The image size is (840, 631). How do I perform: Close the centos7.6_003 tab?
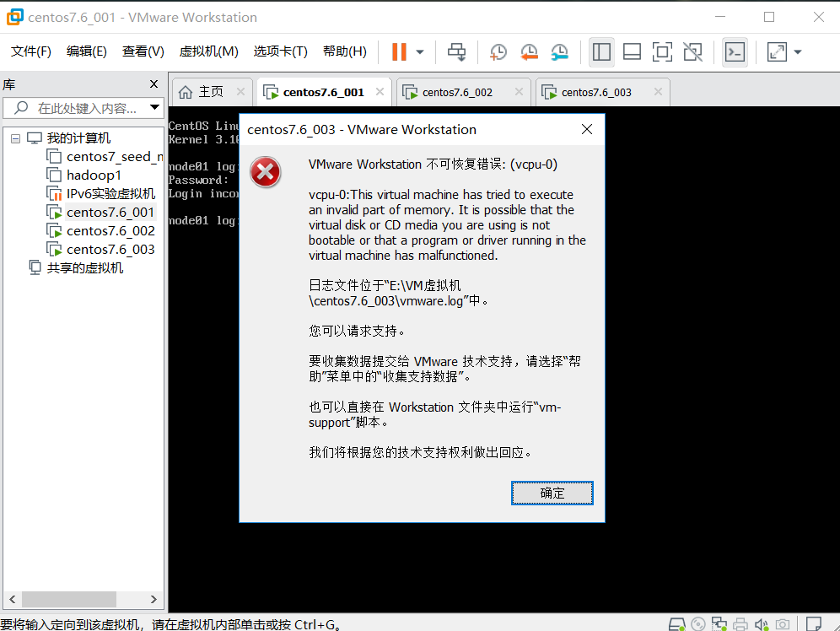pyautogui.click(x=659, y=92)
